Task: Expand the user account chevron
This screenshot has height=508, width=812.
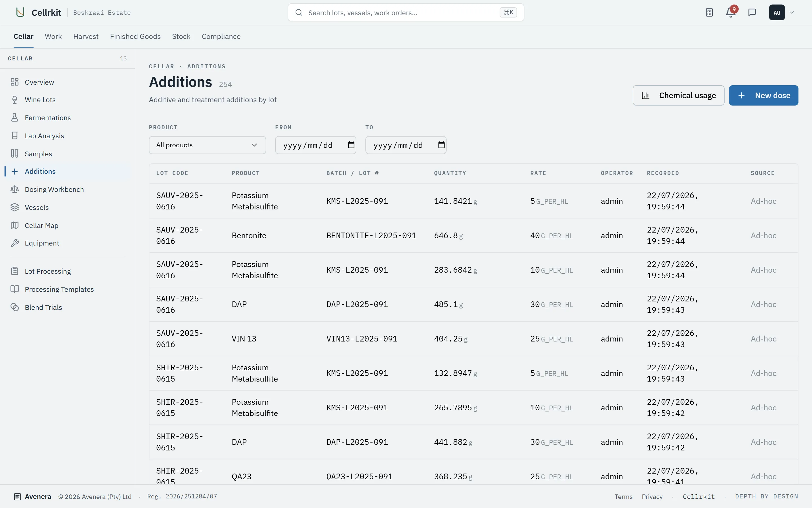Action: 792,12
